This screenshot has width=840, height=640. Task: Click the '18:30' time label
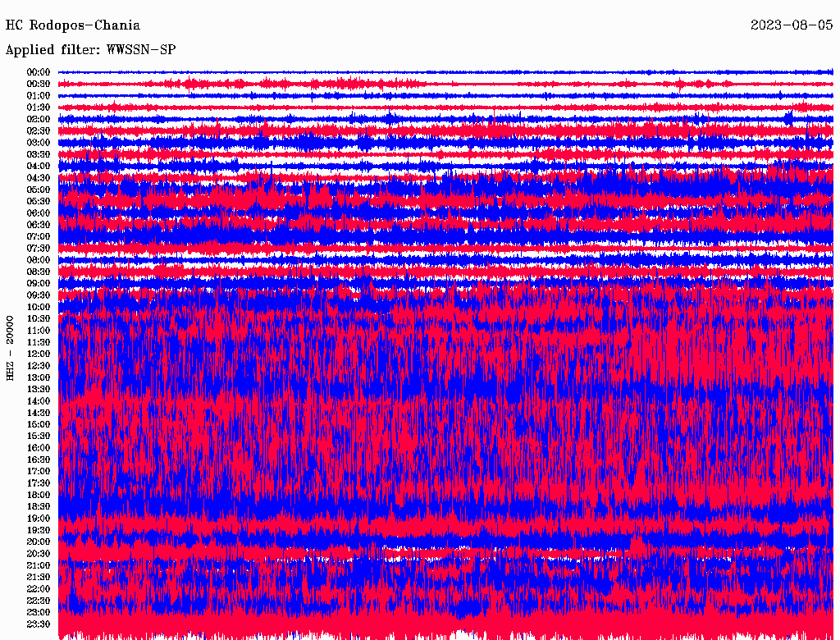[x=39, y=506]
